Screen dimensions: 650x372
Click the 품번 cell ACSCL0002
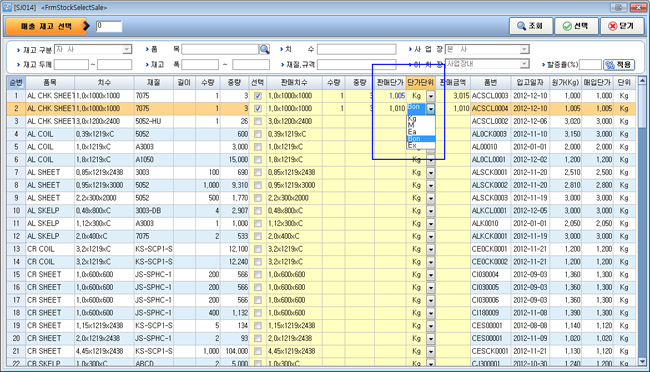pos(490,122)
